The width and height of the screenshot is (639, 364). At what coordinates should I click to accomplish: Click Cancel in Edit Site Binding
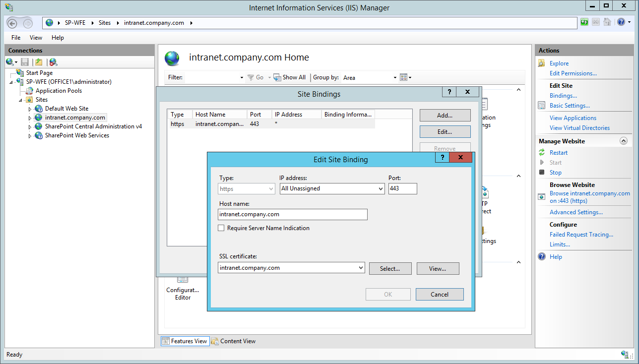440,294
